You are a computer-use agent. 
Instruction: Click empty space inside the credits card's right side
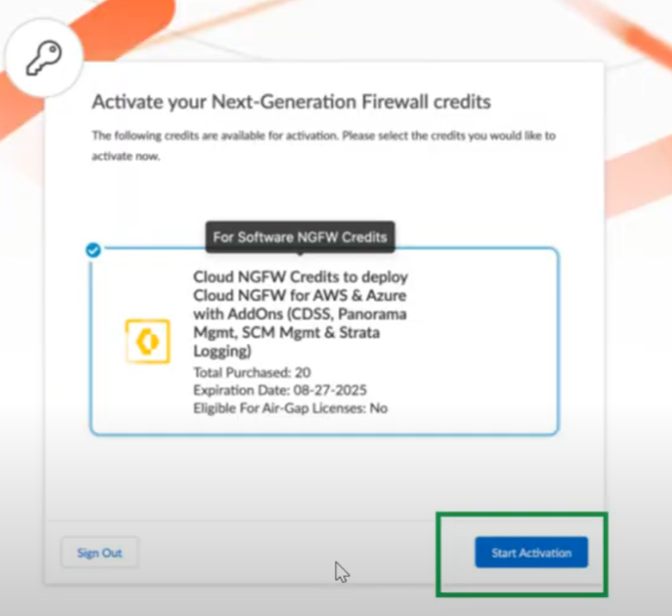tap(489, 339)
